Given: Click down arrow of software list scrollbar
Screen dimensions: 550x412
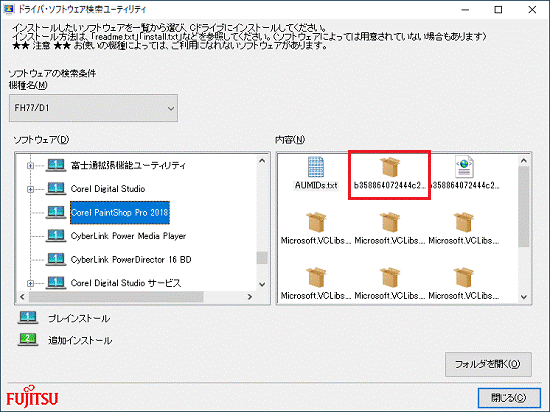Looking at the screenshot, I should click(262, 284).
